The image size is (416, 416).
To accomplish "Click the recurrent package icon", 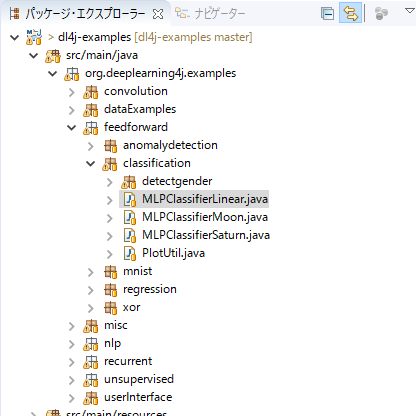I will pyautogui.click(x=91, y=362).
